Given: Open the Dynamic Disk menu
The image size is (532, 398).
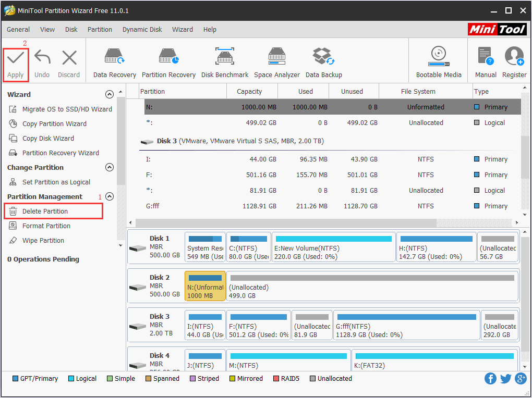Looking at the screenshot, I should tap(142, 30).
